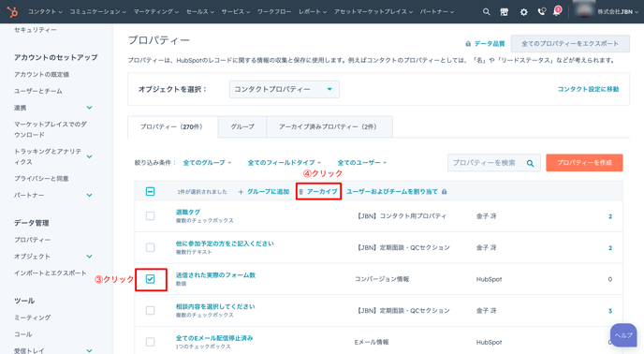
Task: Open ミーティング in sidebar
Action: pos(33,317)
